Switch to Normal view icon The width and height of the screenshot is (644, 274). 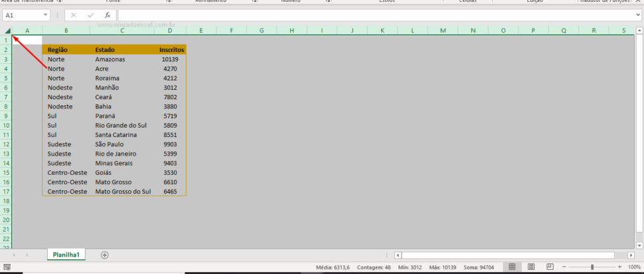tap(512, 267)
